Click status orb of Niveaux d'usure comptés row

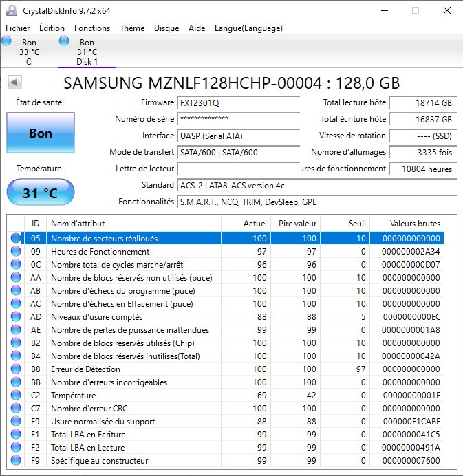pos(16,316)
